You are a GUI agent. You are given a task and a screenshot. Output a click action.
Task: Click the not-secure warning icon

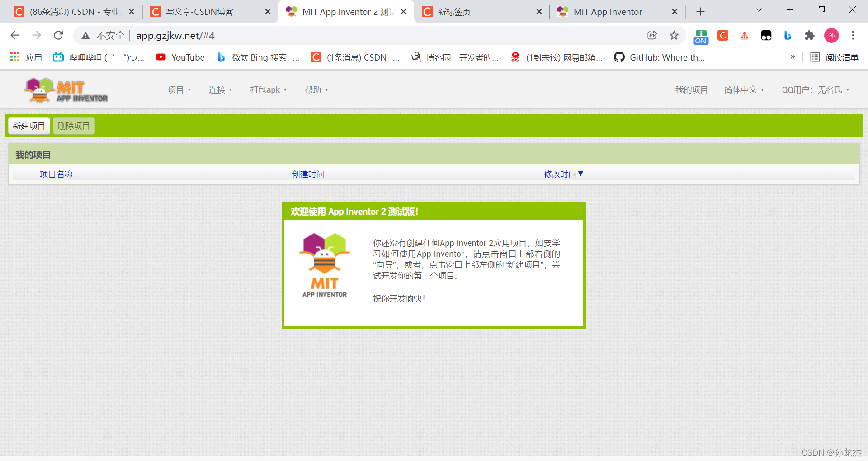click(85, 36)
